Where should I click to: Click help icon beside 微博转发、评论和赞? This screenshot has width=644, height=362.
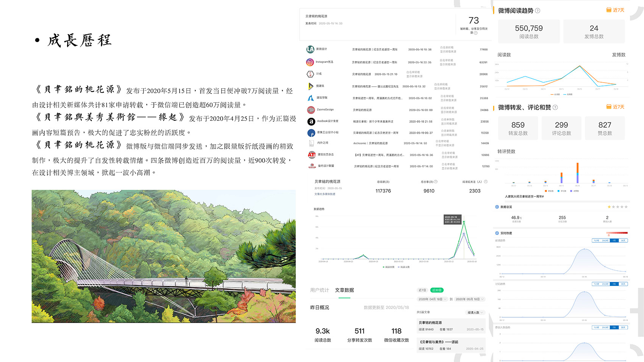(x=555, y=108)
